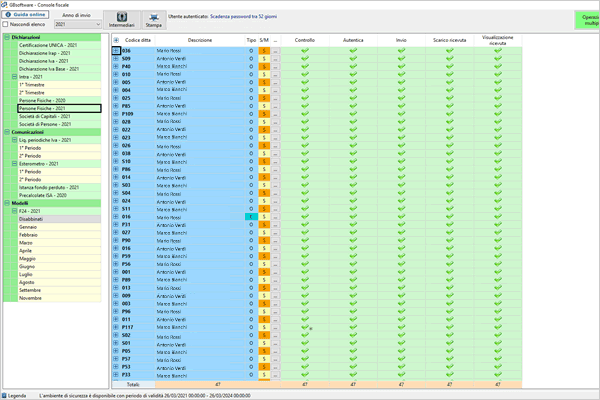Viewport: 600px width, 400px height.
Task: Click the cyan Tipo marker in row 016
Action: (251, 216)
